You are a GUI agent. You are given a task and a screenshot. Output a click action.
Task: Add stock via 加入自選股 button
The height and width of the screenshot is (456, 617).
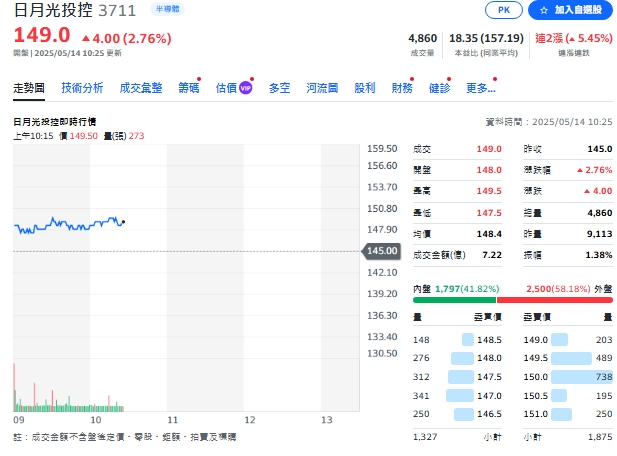(x=570, y=10)
